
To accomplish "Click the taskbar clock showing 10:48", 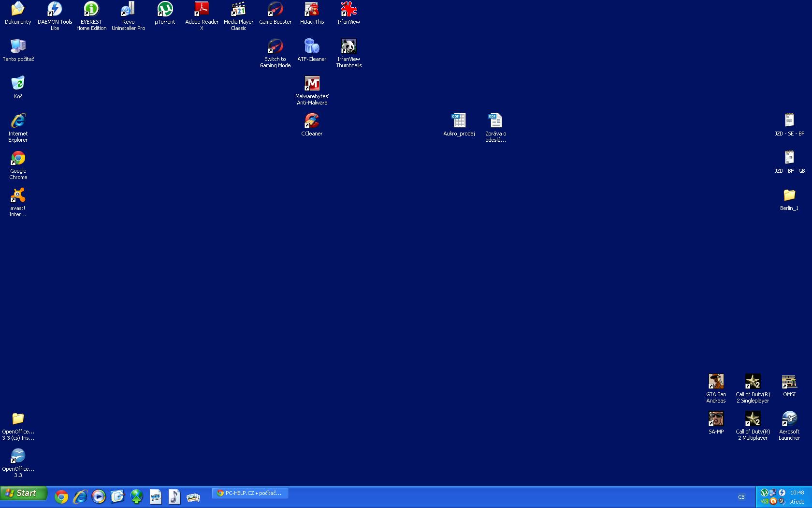I will coord(797,493).
